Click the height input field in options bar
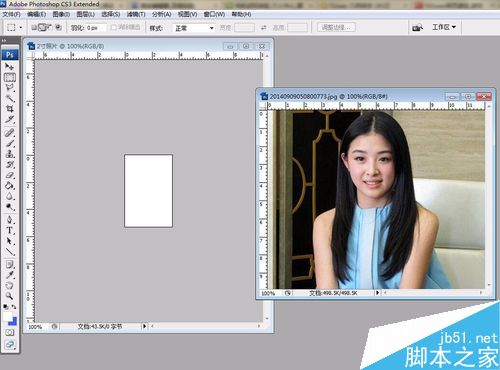Viewport: 500px width, 370px height. (297, 28)
